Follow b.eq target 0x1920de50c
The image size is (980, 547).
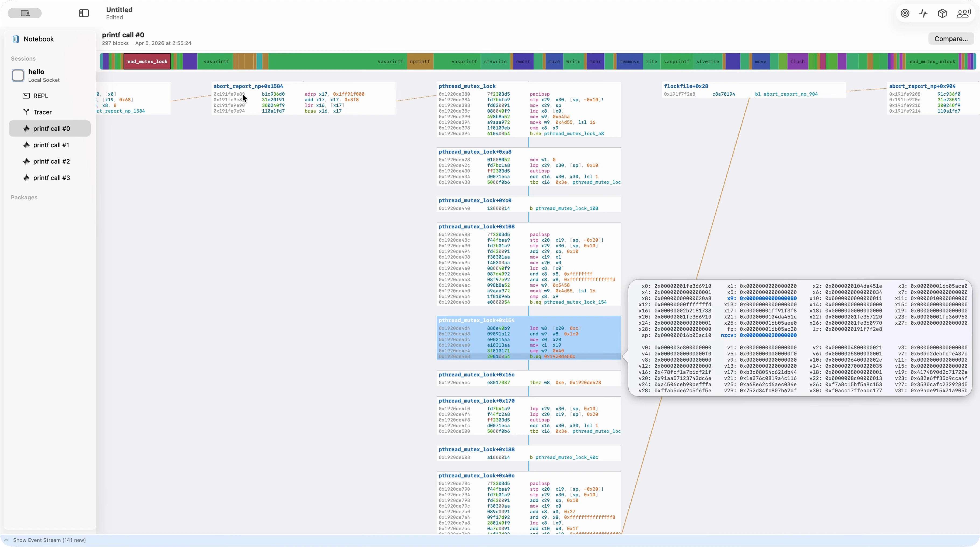pos(560,357)
